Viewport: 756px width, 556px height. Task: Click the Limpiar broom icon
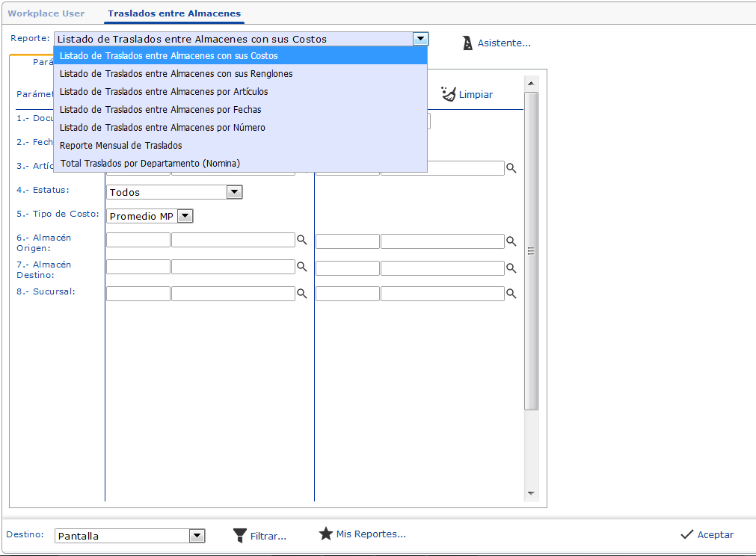[x=449, y=93]
